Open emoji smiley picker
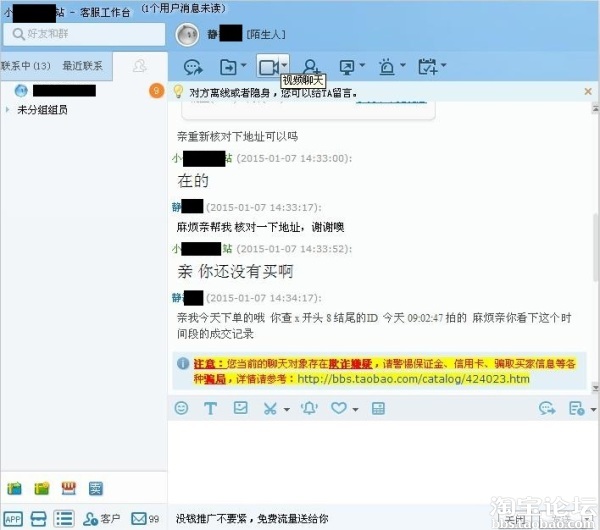600x530 pixels. [x=181, y=408]
